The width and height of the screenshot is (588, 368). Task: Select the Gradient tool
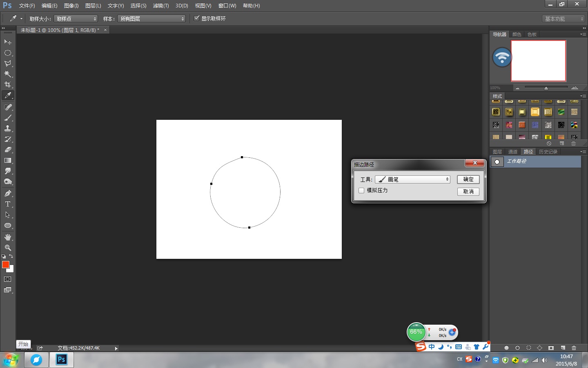(8, 160)
